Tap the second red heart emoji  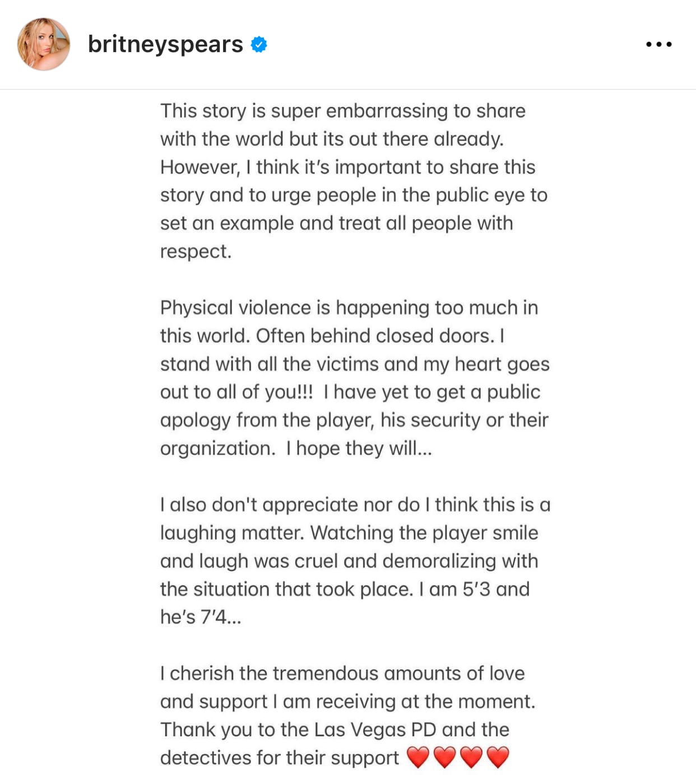click(x=444, y=758)
